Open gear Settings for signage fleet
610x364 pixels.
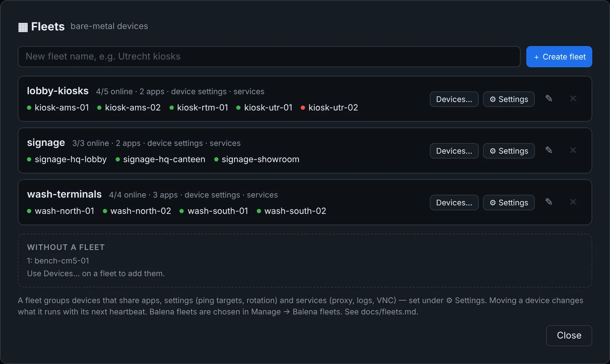pyautogui.click(x=509, y=151)
